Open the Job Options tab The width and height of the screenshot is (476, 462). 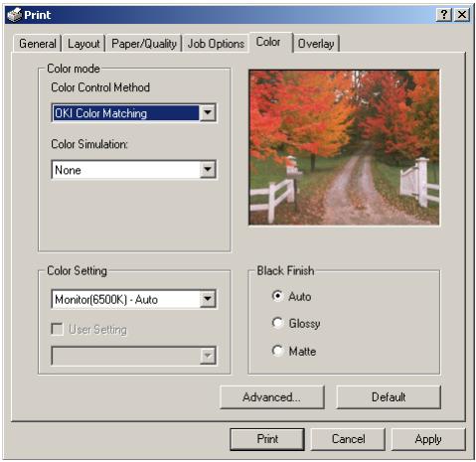pos(216,44)
